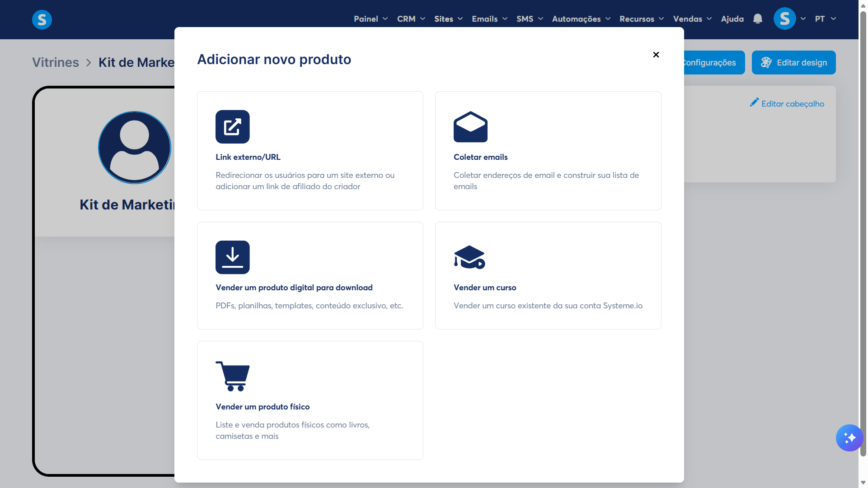The width and height of the screenshot is (868, 488).
Task: Click the Editar cabeçalho link
Action: coord(787,104)
